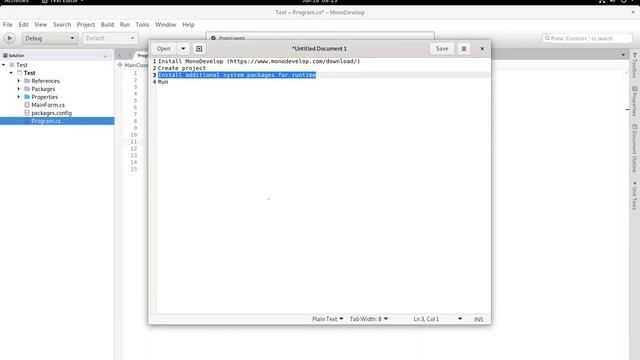640x360 pixels.
Task: Create a new document tab in Text Editor
Action: point(199,49)
